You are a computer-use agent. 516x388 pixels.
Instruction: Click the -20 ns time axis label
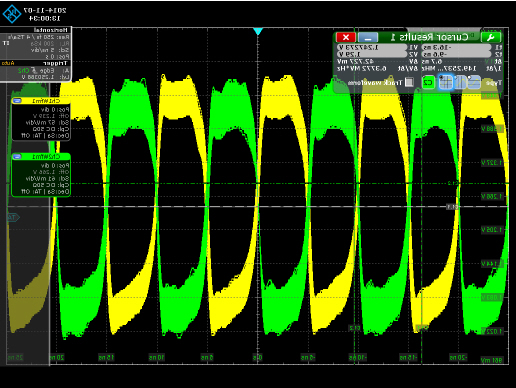click(x=458, y=358)
